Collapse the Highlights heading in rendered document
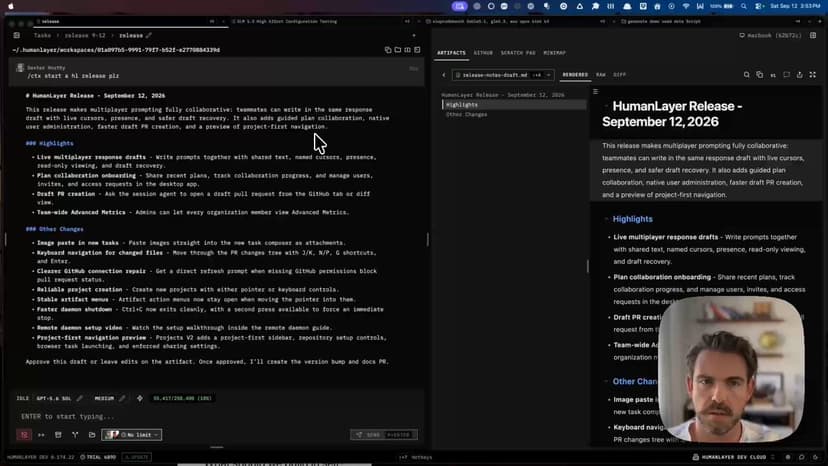Viewport: 828px width, 466px height. [x=606, y=219]
